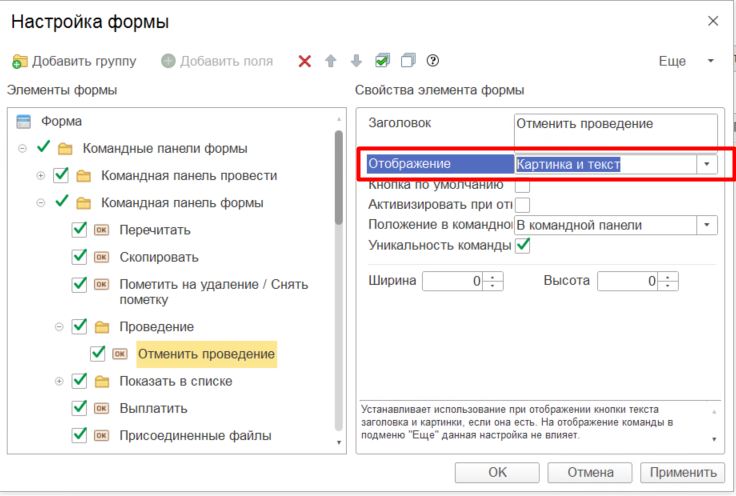Click the move down arrow icon
This screenshot has width=736, height=496.
click(x=356, y=61)
